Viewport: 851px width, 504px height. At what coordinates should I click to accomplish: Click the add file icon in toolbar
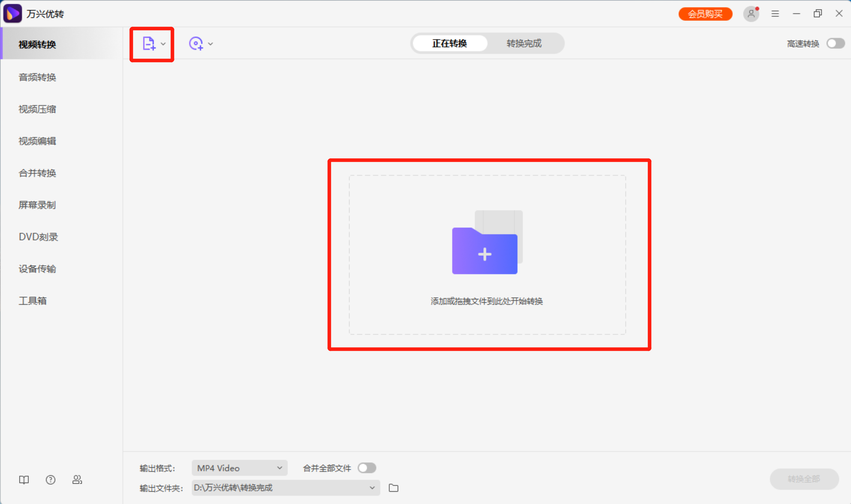pos(149,44)
